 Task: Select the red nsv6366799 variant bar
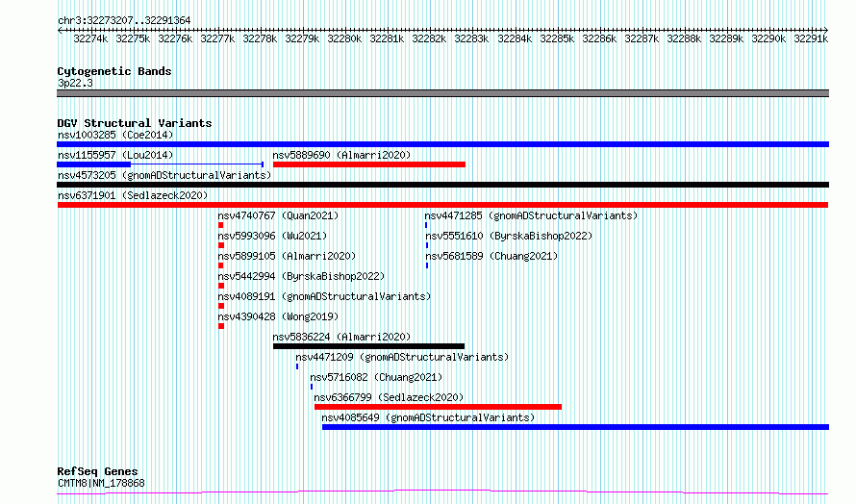(438, 407)
